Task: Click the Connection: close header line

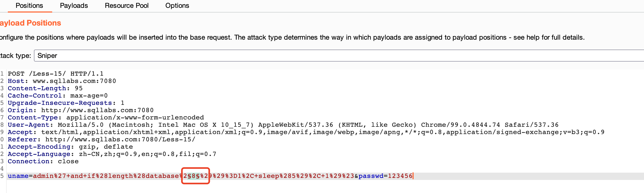Action: click(43, 161)
